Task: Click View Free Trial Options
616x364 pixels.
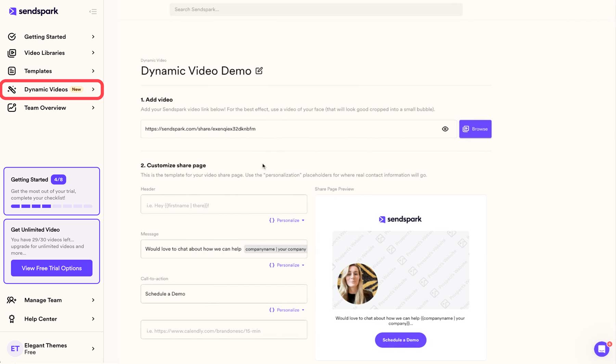Action: [51, 268]
